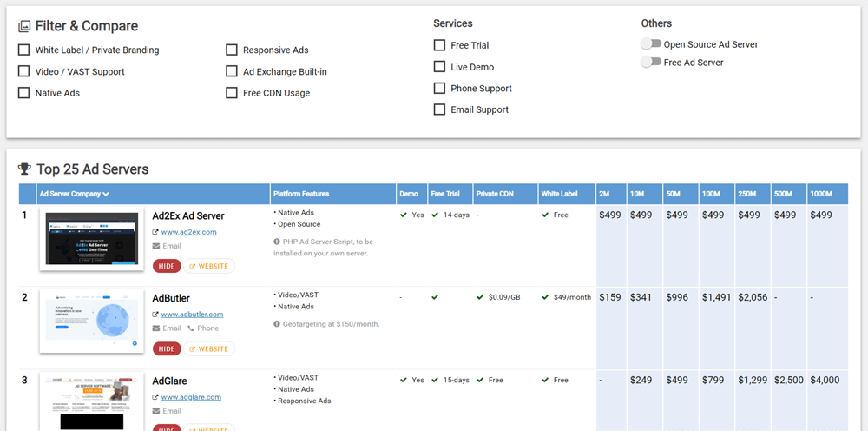Enable Live Demo checkbox

pyautogui.click(x=439, y=67)
